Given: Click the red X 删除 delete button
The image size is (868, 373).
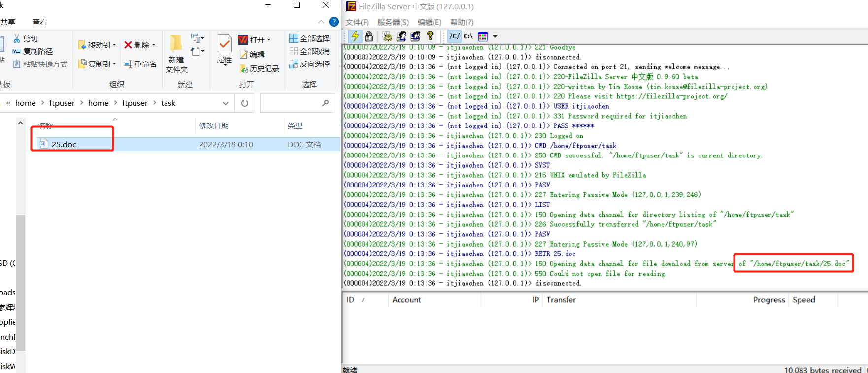Looking at the screenshot, I should tap(136, 45).
